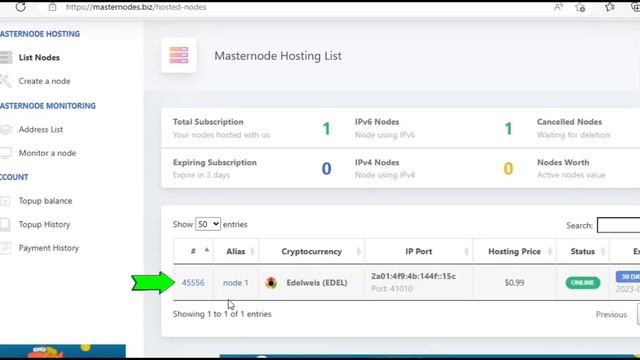Screen dimensions: 640x360
Task: Click the Cancelled Nodes stat label
Action: click(569, 122)
